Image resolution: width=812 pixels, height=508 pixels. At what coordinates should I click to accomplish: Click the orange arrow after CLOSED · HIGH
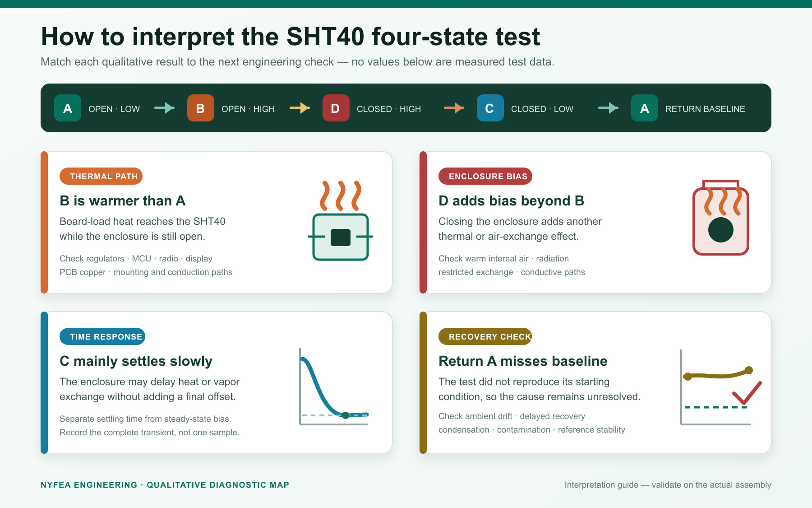pos(454,108)
